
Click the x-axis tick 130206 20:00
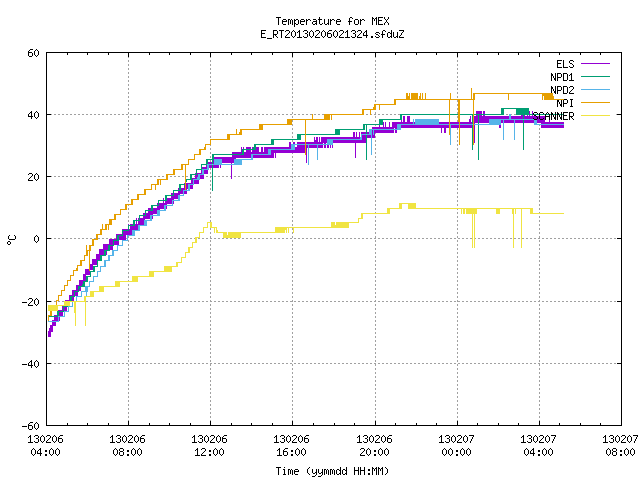[x=374, y=446]
